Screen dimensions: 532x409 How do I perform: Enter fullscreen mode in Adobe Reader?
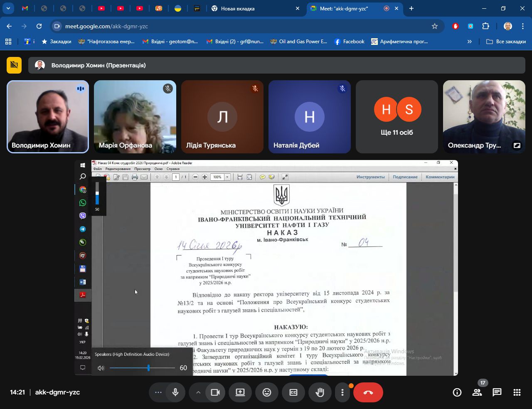pos(284,176)
